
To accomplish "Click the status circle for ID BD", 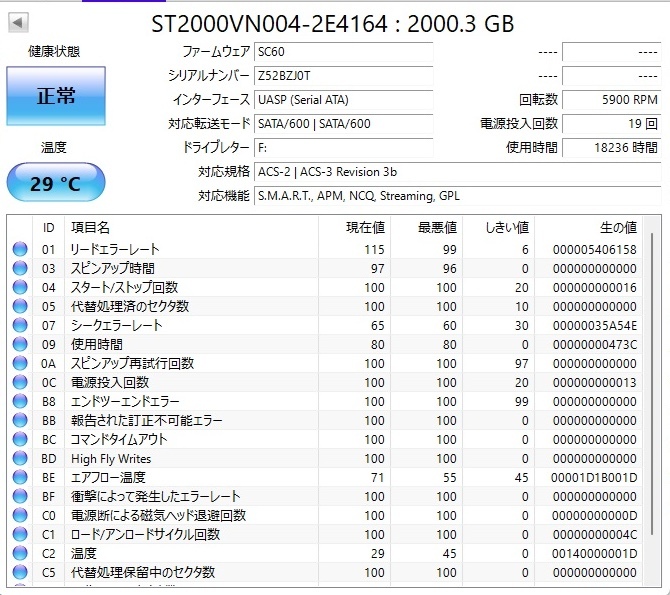I will 20,458.
